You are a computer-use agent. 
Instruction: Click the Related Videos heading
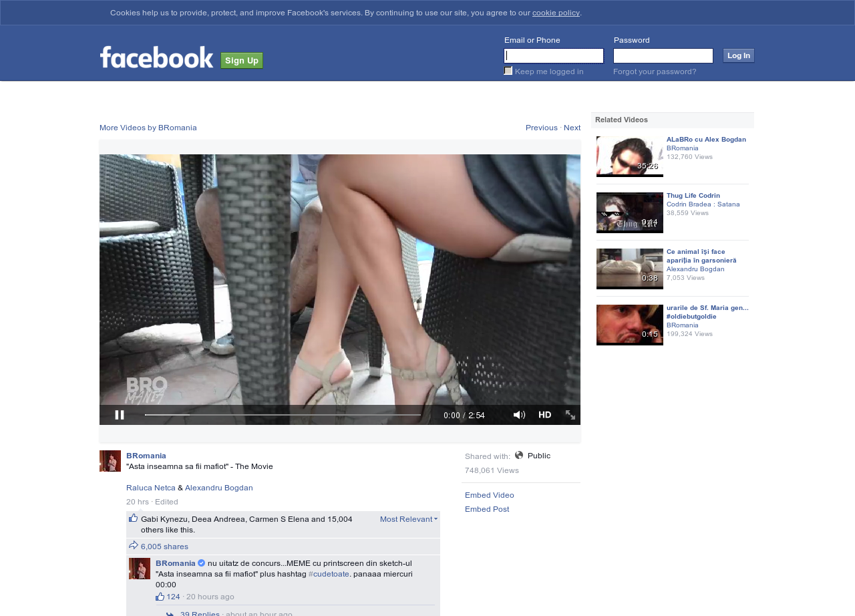click(x=621, y=120)
